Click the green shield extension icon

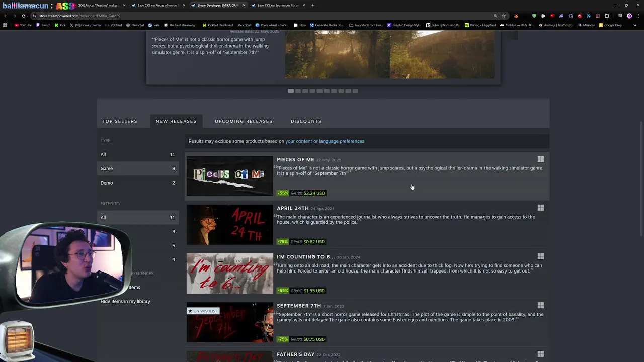point(534,16)
